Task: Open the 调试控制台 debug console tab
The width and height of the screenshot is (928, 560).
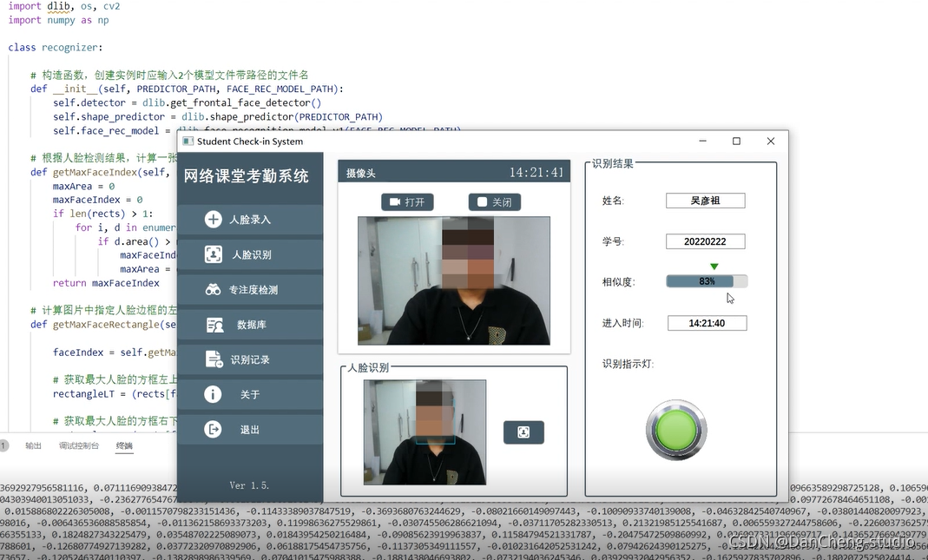Action: click(79, 445)
